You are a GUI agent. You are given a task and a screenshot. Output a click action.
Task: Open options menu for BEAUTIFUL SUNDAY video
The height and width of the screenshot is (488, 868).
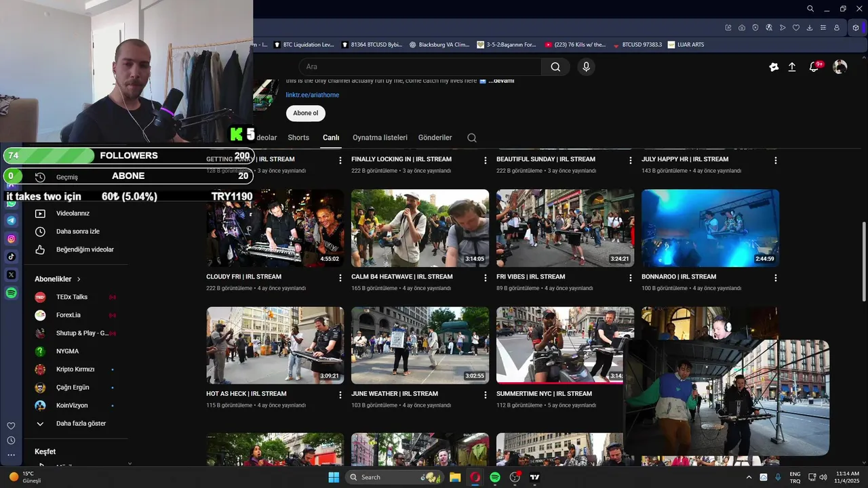(x=631, y=161)
